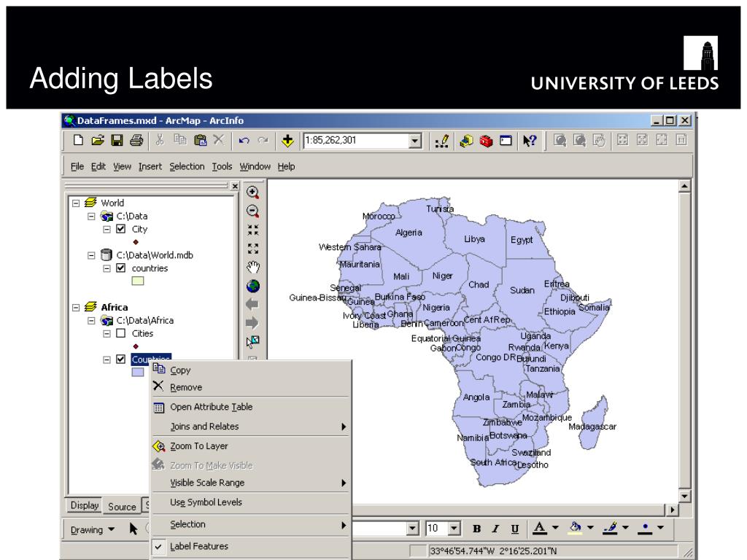Open the Selection menu from menu bar
Image resolution: width=747 pixels, height=560 pixels.
(187, 166)
